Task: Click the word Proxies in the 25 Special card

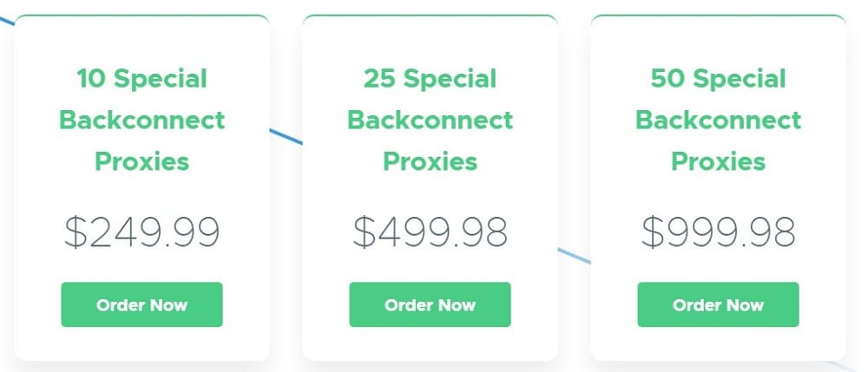Action: [431, 162]
